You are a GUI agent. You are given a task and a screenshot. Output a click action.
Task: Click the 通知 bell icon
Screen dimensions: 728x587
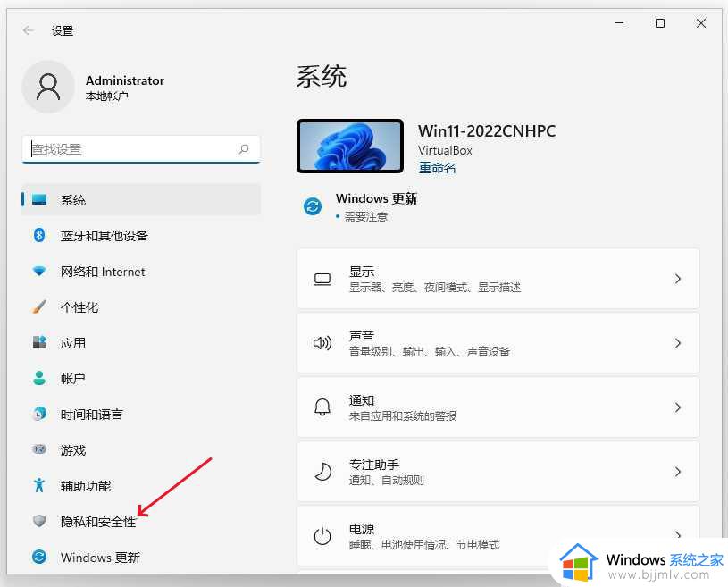322,407
